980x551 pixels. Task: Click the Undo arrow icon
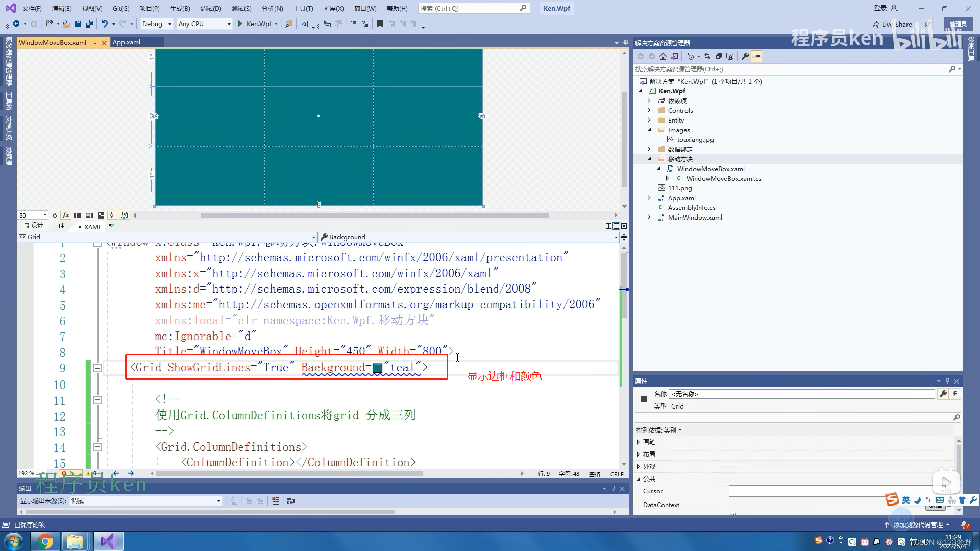[x=104, y=24]
